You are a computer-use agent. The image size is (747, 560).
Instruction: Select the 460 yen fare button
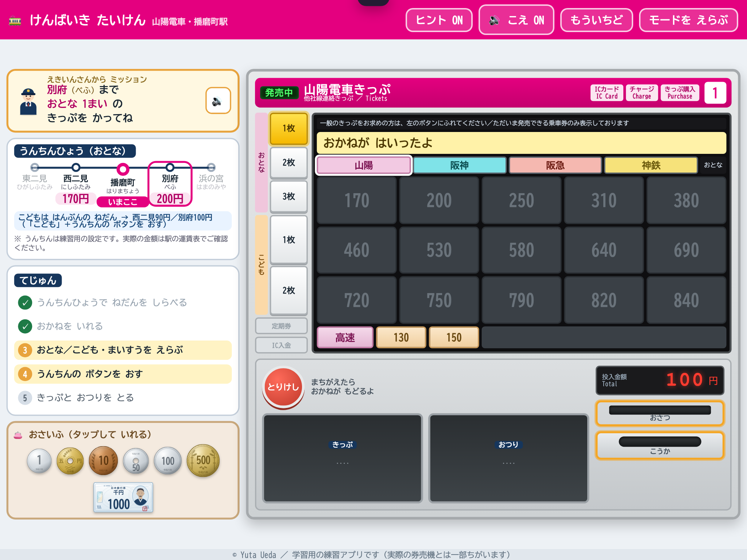coord(357,250)
